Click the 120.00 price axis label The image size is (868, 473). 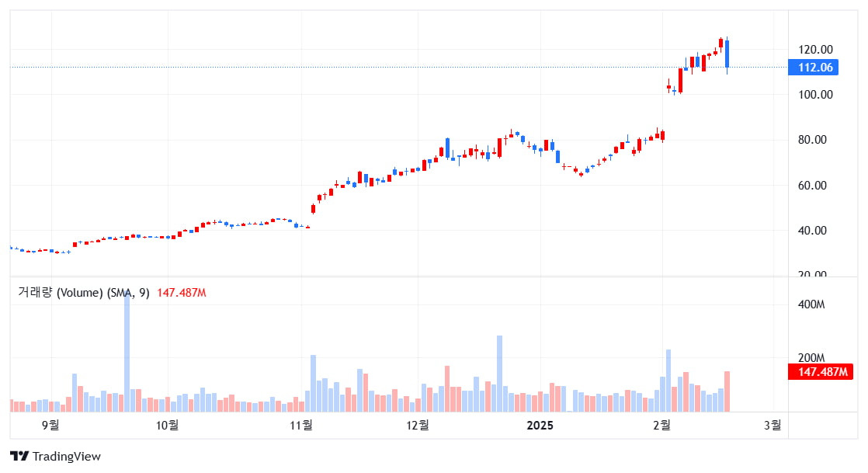point(815,50)
